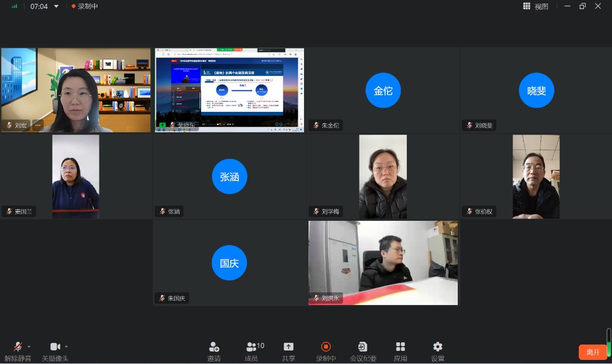Select 刘洪永's video tile
Screen dimensions: 612x364
pos(383,262)
